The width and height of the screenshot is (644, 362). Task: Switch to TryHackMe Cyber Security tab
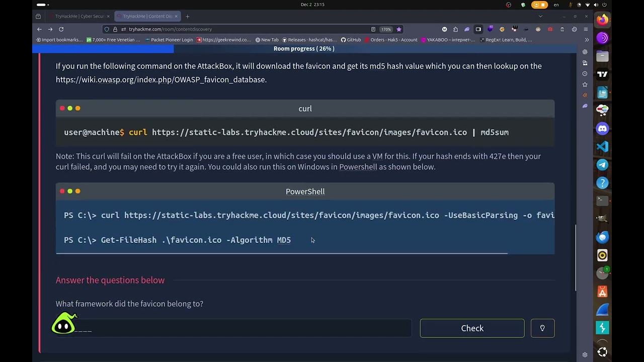tap(79, 16)
